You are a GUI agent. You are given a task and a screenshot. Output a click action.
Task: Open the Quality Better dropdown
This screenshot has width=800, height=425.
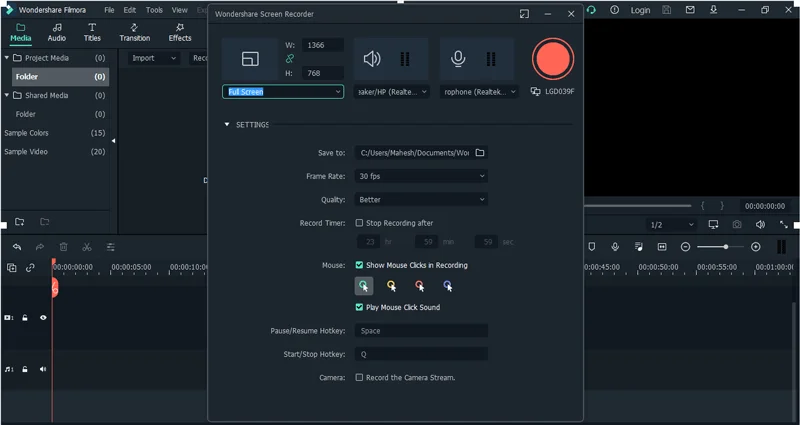[x=421, y=199]
